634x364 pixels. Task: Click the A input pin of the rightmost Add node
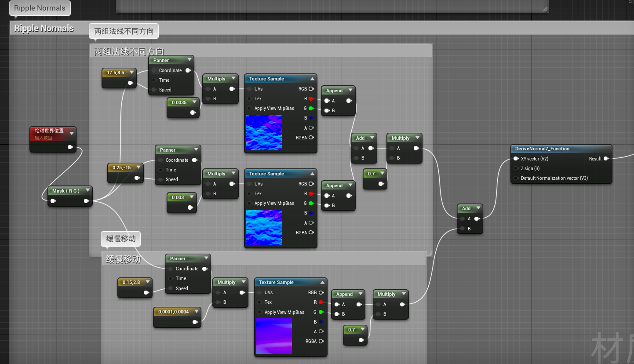tap(462, 218)
